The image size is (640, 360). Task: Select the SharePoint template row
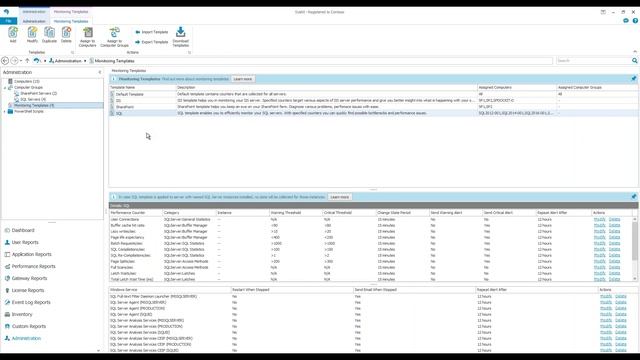(x=373, y=107)
